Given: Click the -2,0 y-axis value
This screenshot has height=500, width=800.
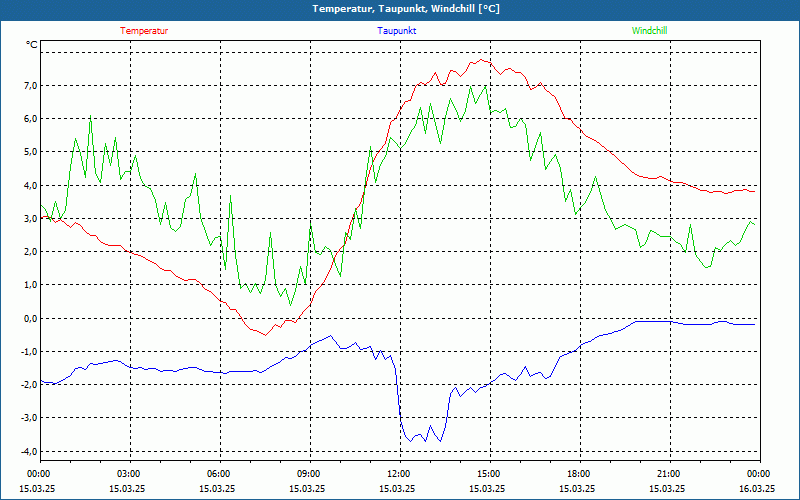Looking at the screenshot, I should pos(30,385).
